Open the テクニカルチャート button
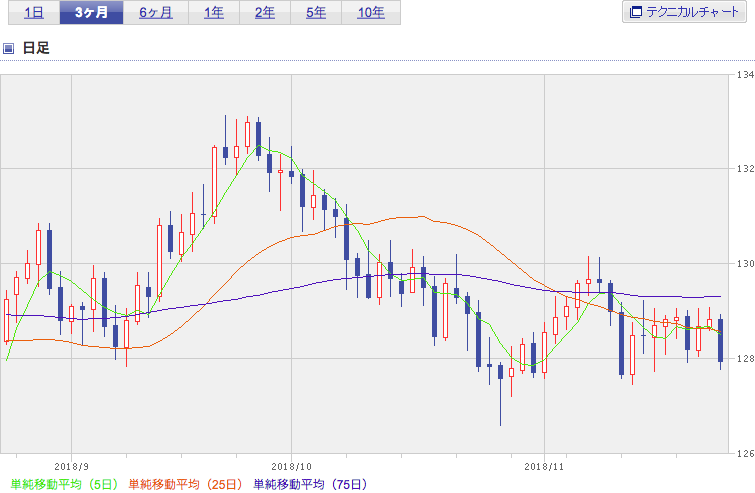 click(684, 12)
